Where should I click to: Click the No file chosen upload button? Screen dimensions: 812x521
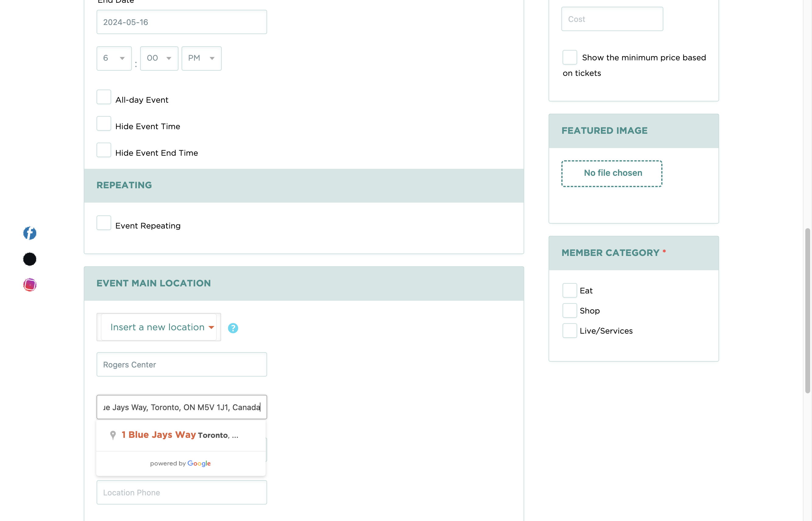pyautogui.click(x=612, y=174)
